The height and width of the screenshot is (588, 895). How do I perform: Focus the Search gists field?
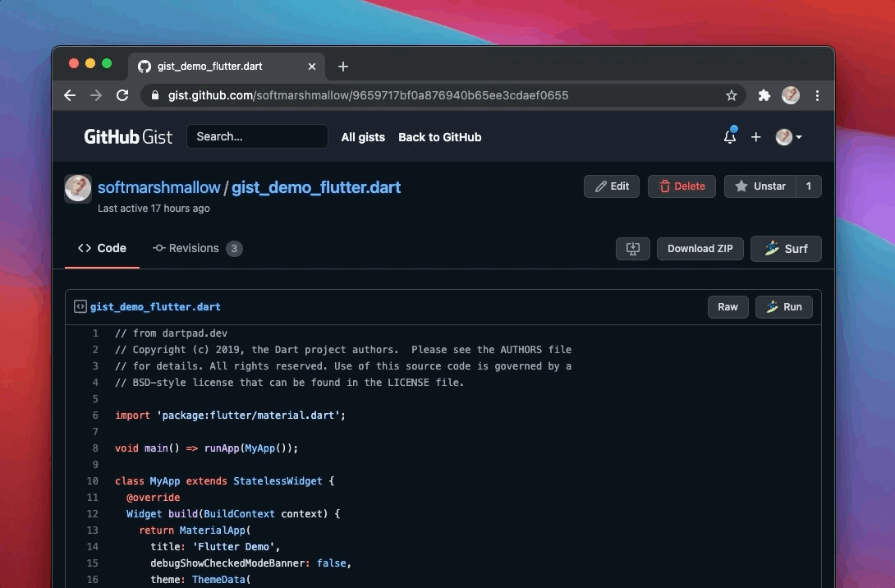[258, 136]
